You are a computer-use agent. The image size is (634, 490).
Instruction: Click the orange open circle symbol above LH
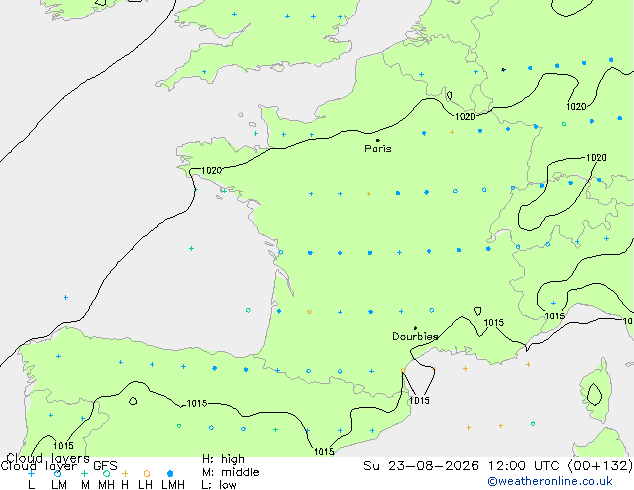[x=146, y=473]
